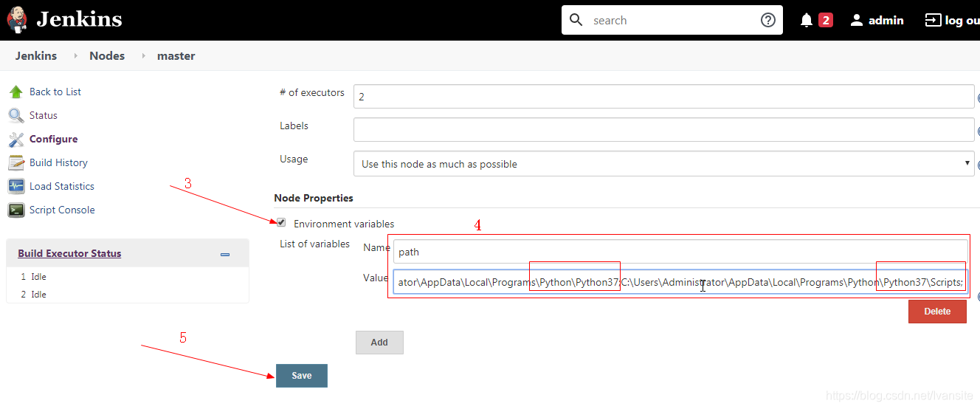Open the admin user profile link
The image size is (980, 409).
point(886,21)
